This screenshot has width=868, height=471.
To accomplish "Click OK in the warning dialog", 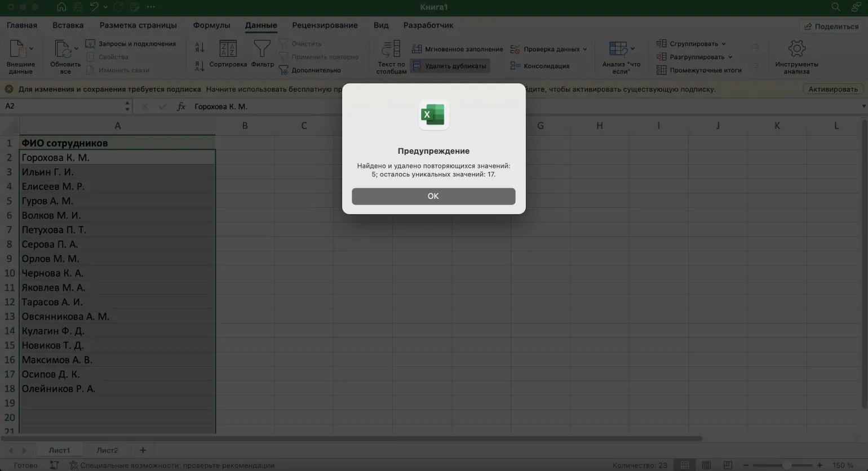I will click(x=433, y=196).
